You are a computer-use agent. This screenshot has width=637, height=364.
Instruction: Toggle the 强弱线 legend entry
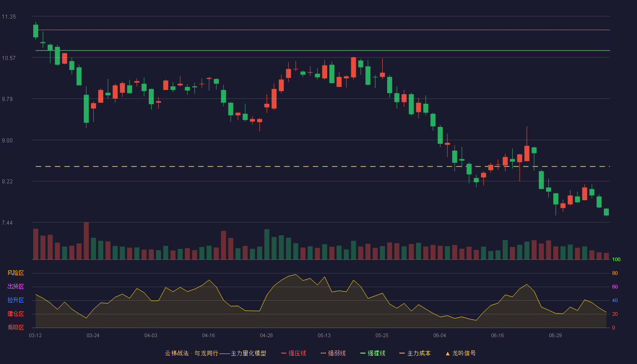coord(334,353)
